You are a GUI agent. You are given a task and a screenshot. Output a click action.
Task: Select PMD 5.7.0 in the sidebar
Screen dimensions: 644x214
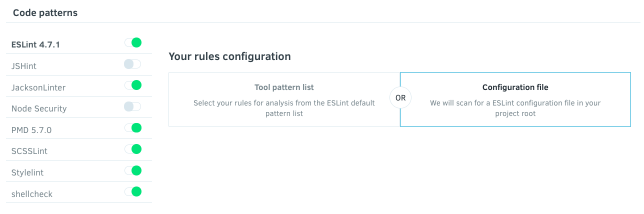point(31,130)
